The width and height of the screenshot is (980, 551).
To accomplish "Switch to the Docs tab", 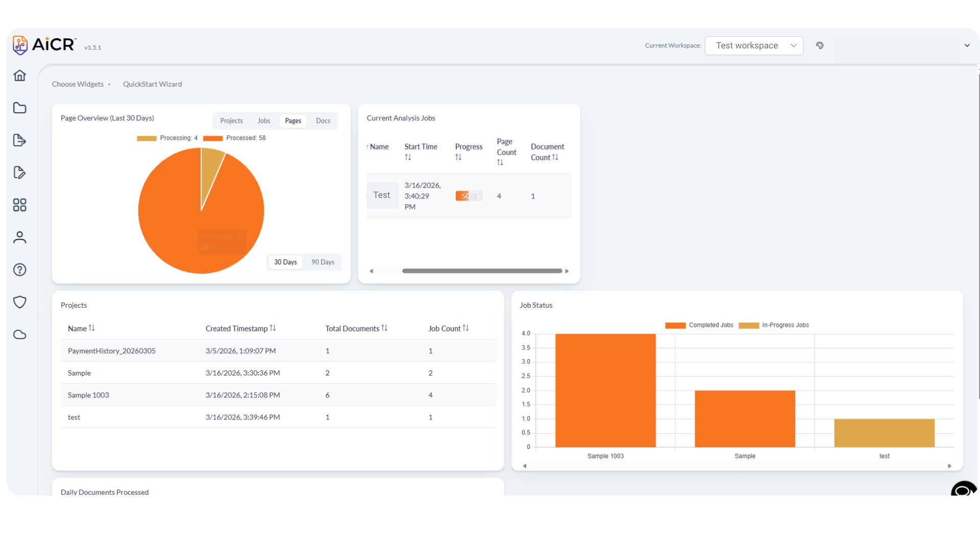I will click(x=323, y=121).
